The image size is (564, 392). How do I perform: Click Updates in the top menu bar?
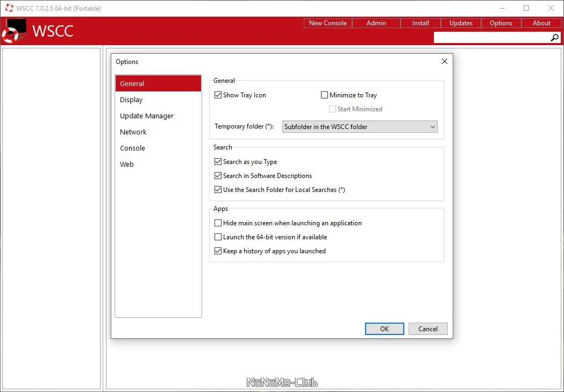[x=461, y=23]
